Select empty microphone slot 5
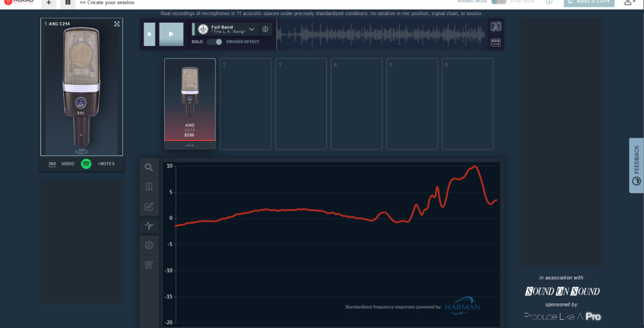644x328 pixels. (412, 104)
